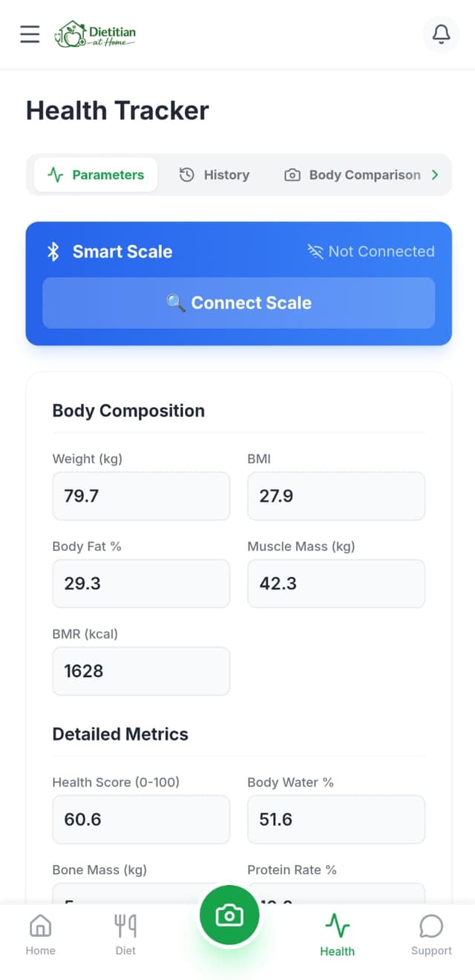Screen dimensions: 475x980
Task: Tap the Health Score value field
Action: click(141, 820)
